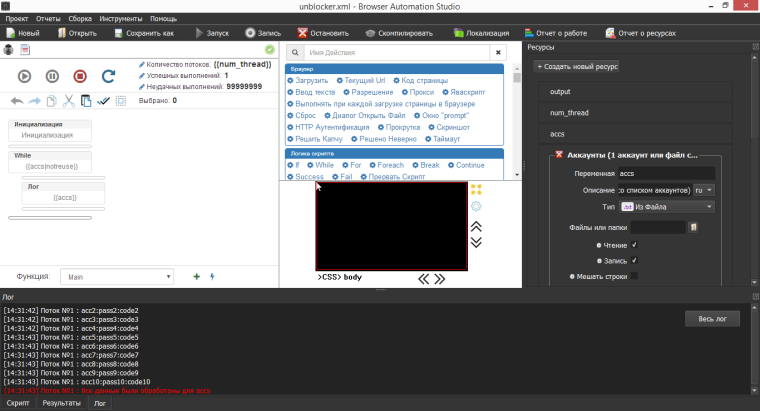Open the ru language dropdown
Screen dimensions: 760x411
point(704,189)
